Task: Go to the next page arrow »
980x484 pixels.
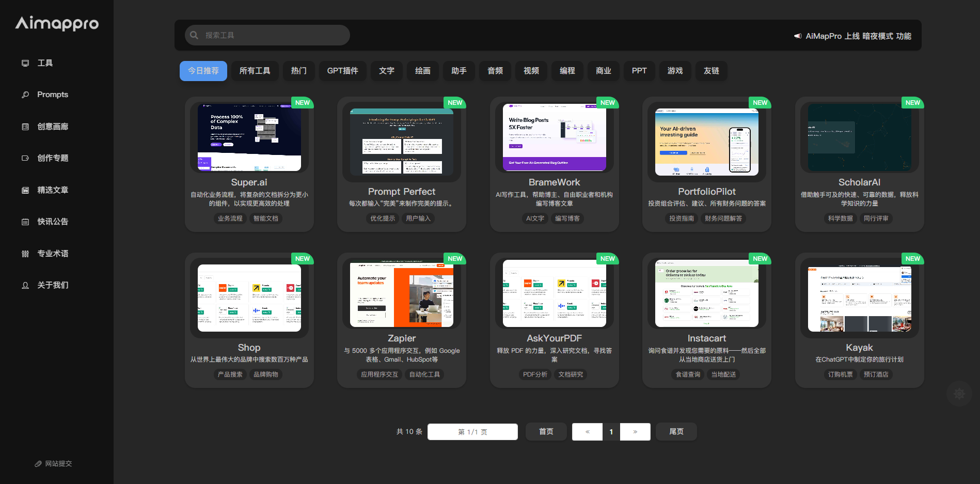Action: 635,432
